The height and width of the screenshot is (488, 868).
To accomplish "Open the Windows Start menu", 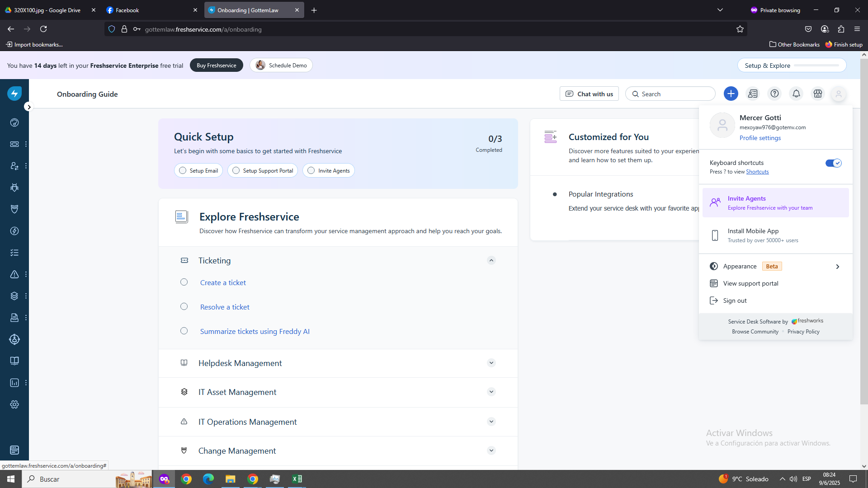I will point(11,479).
